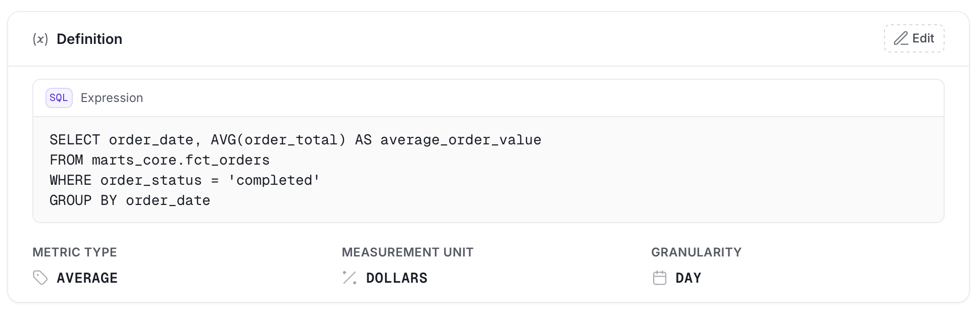Click the calendar icon next to DAY
Viewport: 980px width, 314px height.
click(x=659, y=278)
